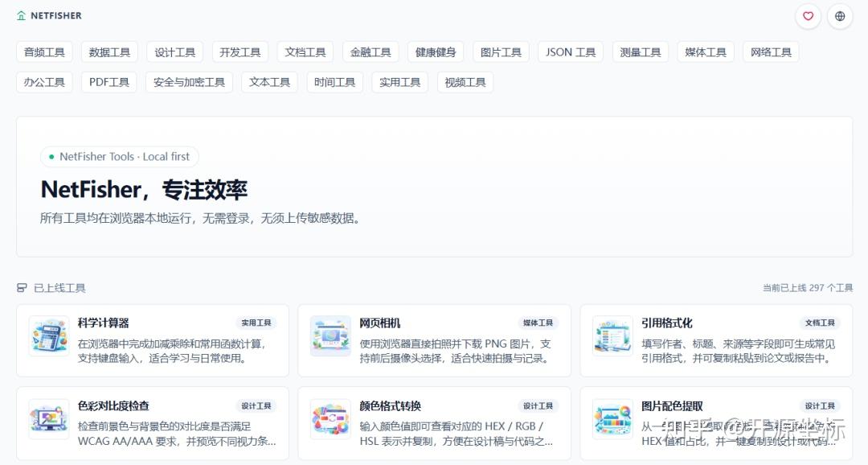Screen dimensions: 868x465
Task: Click the 颜色格式转换 tool icon
Action: coord(330,419)
